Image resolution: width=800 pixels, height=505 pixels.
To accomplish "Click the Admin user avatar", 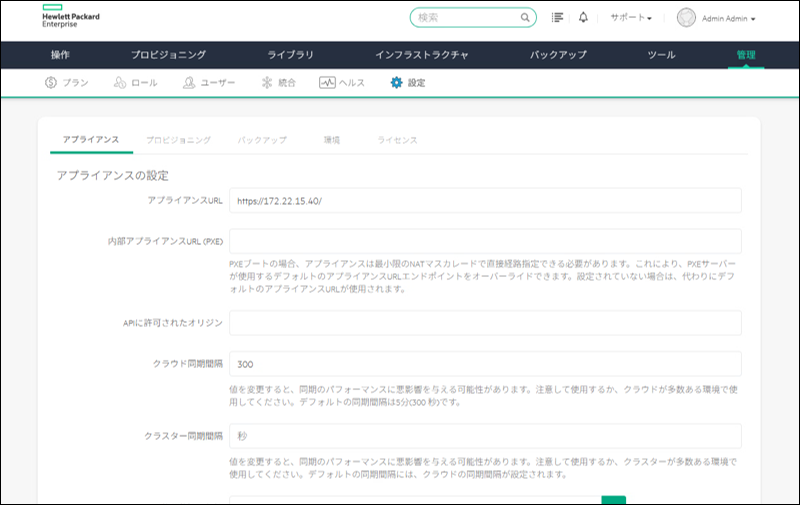I will (685, 18).
